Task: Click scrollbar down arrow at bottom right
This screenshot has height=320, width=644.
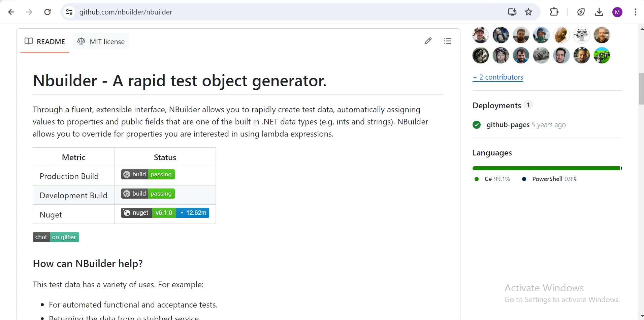Action: click(x=642, y=316)
